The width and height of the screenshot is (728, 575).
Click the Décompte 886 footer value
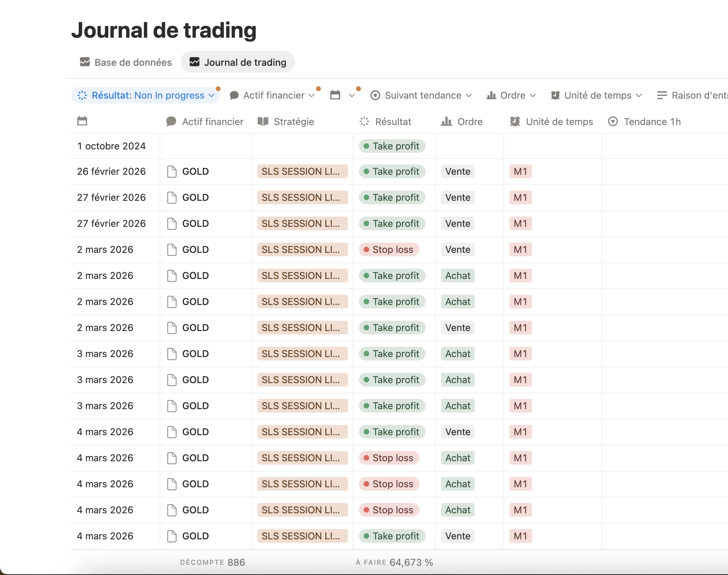213,562
